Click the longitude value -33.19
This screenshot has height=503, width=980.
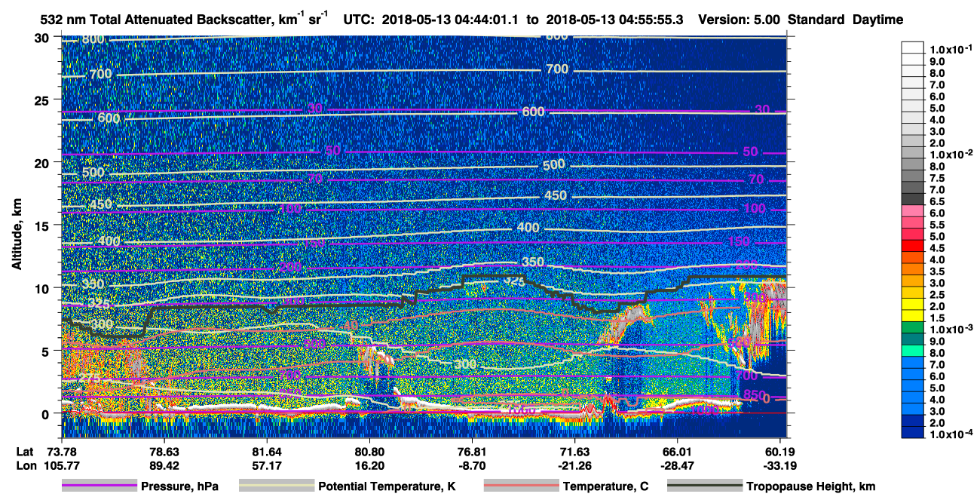click(781, 465)
